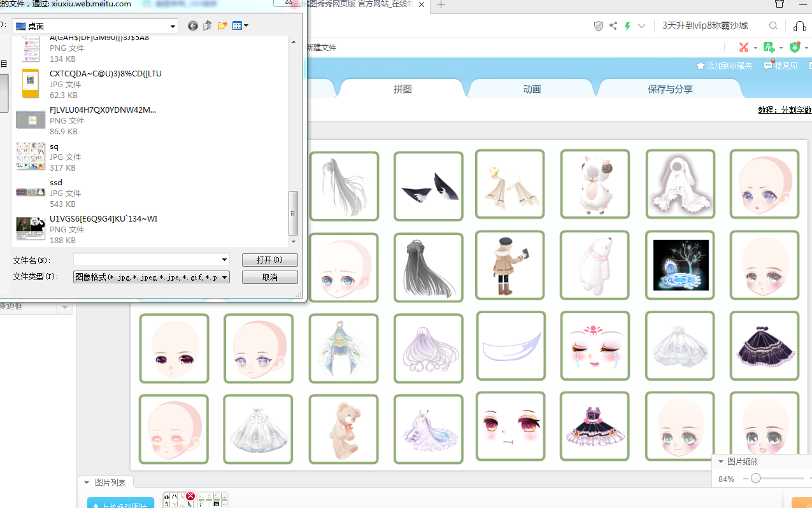Collapse the 图片列表 panel
This screenshot has height=508, width=812.
[87, 483]
